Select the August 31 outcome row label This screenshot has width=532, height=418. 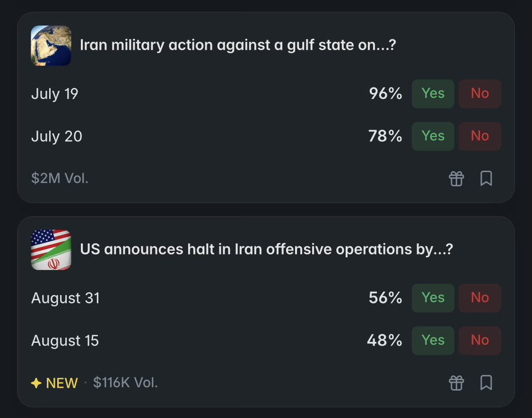click(65, 298)
